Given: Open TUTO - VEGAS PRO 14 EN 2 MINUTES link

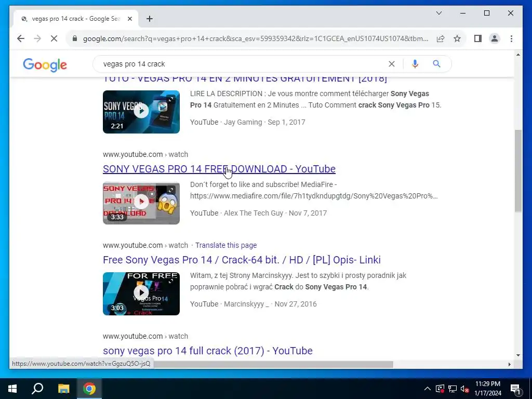Looking at the screenshot, I should 245,79.
